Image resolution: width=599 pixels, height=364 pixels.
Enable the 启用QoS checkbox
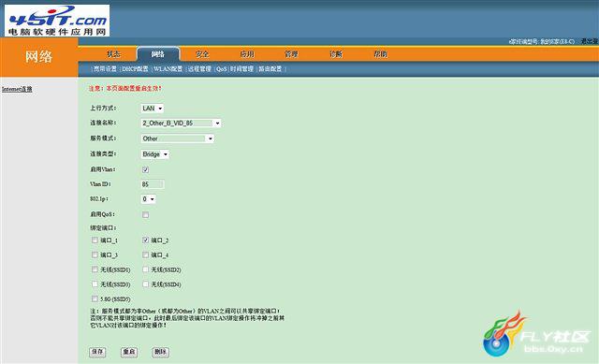tap(146, 214)
